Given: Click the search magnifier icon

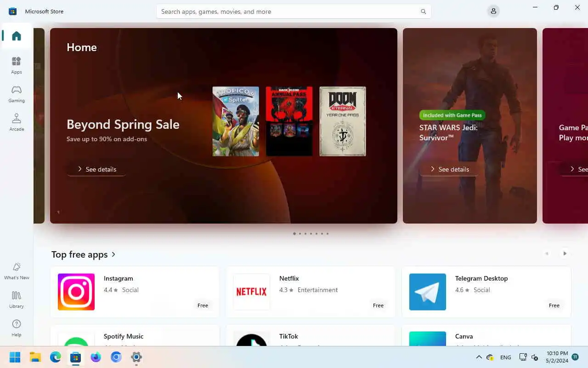Looking at the screenshot, I should point(423,11).
